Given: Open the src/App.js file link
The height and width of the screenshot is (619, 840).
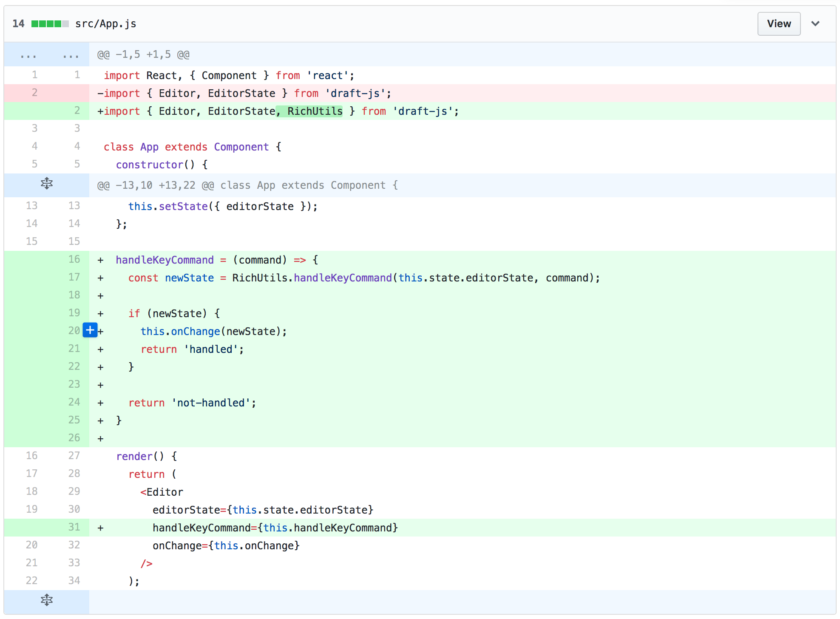Looking at the screenshot, I should [x=105, y=24].
